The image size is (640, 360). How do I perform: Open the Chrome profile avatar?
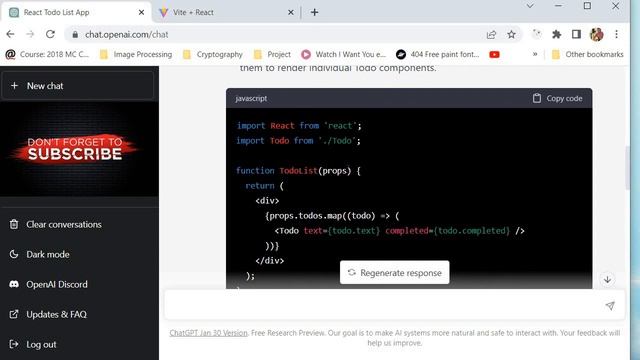coord(596,35)
